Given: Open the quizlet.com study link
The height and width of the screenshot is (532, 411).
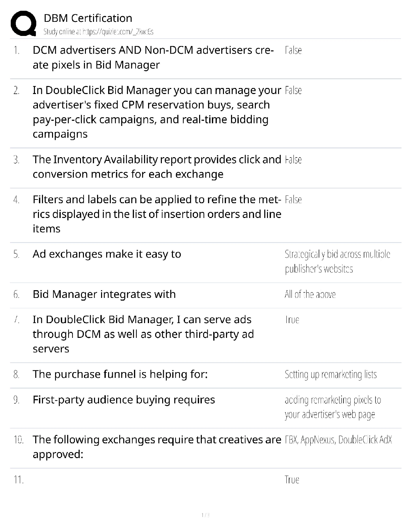Looking at the screenshot, I should 98,32.
